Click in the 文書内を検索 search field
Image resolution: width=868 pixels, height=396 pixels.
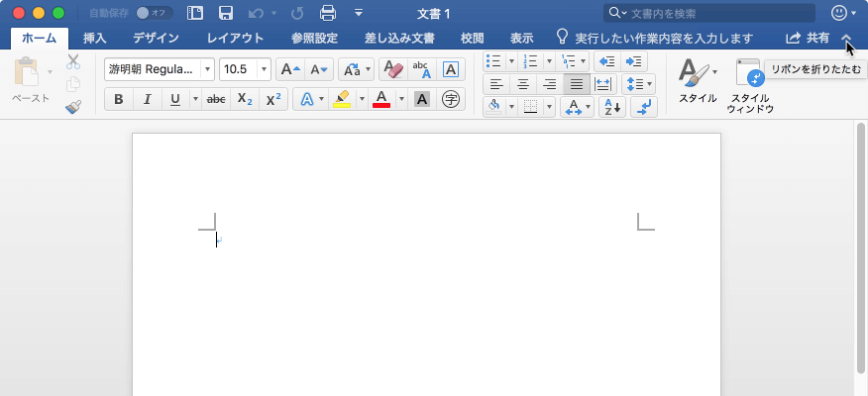pyautogui.click(x=709, y=13)
